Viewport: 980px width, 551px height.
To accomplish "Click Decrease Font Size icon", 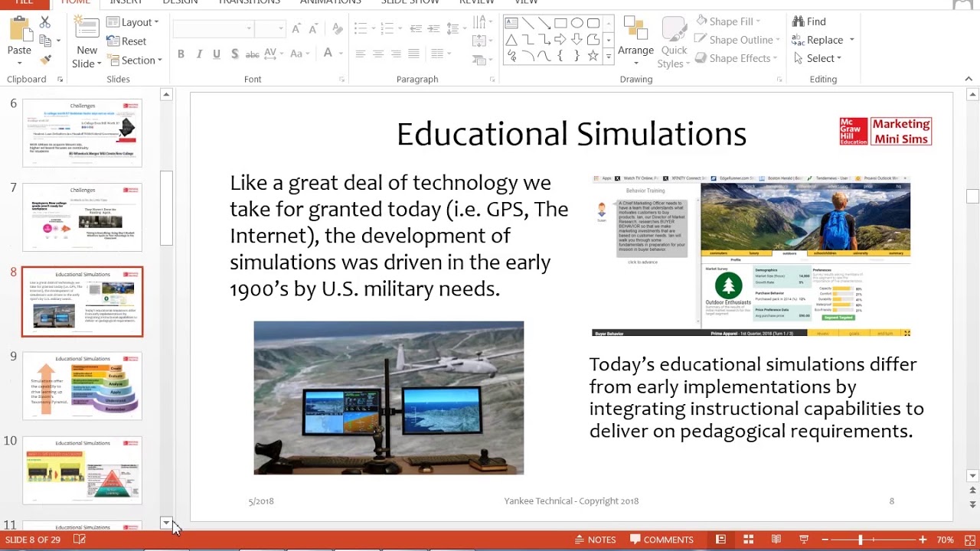I will [x=313, y=29].
